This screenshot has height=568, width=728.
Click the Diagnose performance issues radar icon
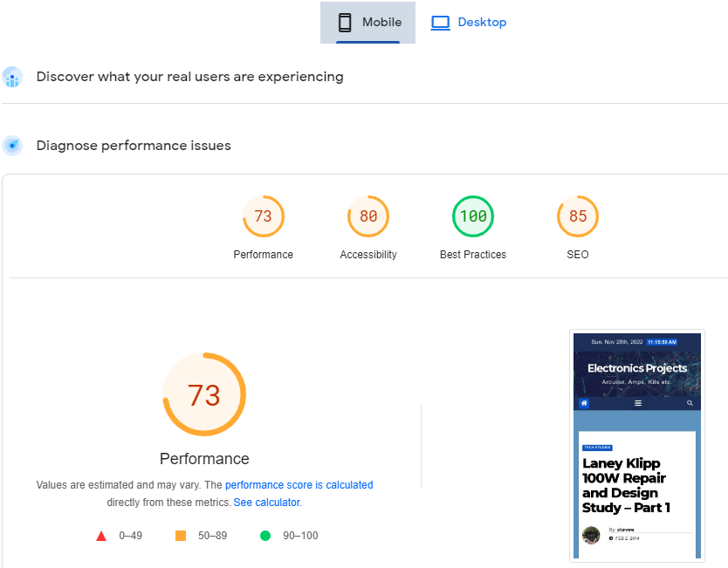click(x=12, y=146)
